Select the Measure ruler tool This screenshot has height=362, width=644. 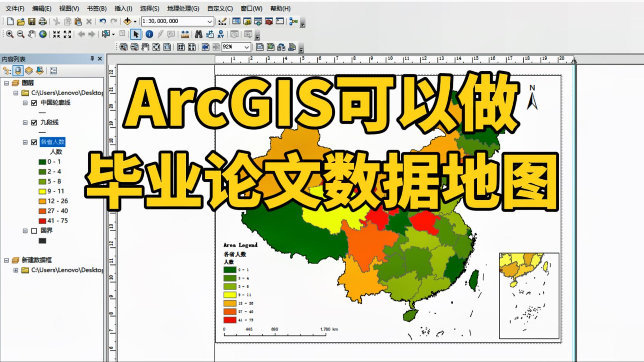[x=185, y=34]
